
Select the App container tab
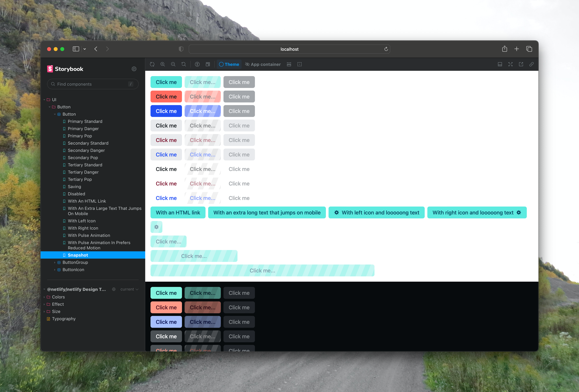click(x=263, y=64)
